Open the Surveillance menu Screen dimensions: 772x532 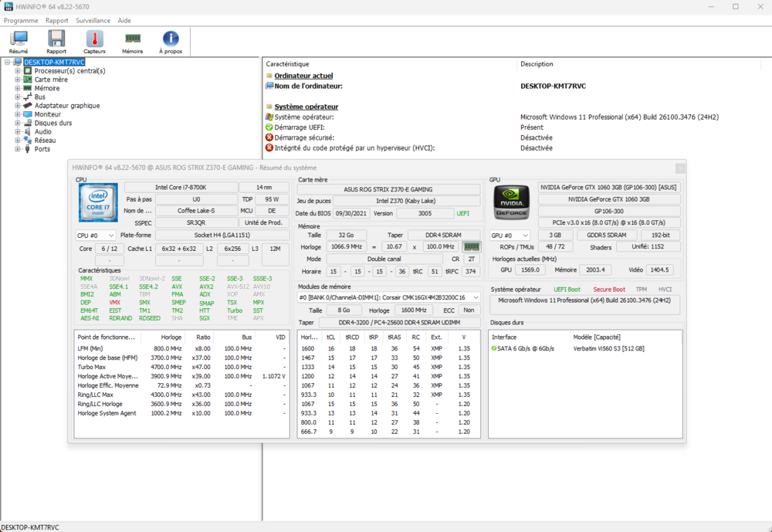pyautogui.click(x=93, y=21)
